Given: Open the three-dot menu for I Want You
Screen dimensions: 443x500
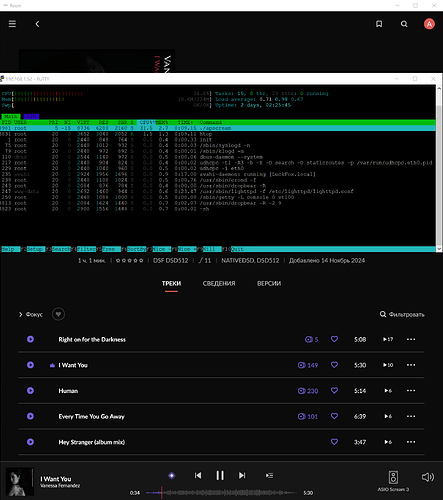Looking at the screenshot, I should pyautogui.click(x=411, y=365).
